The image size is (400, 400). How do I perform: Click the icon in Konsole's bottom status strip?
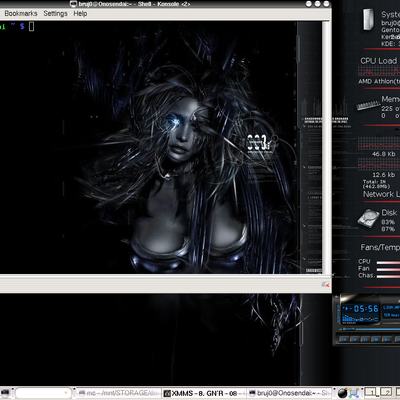[x=325, y=284]
